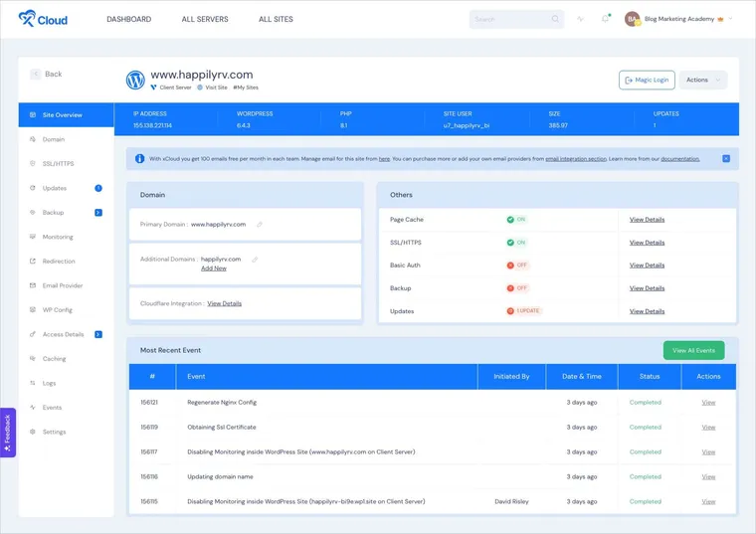Click the Basic Auth OFF status

(x=517, y=266)
